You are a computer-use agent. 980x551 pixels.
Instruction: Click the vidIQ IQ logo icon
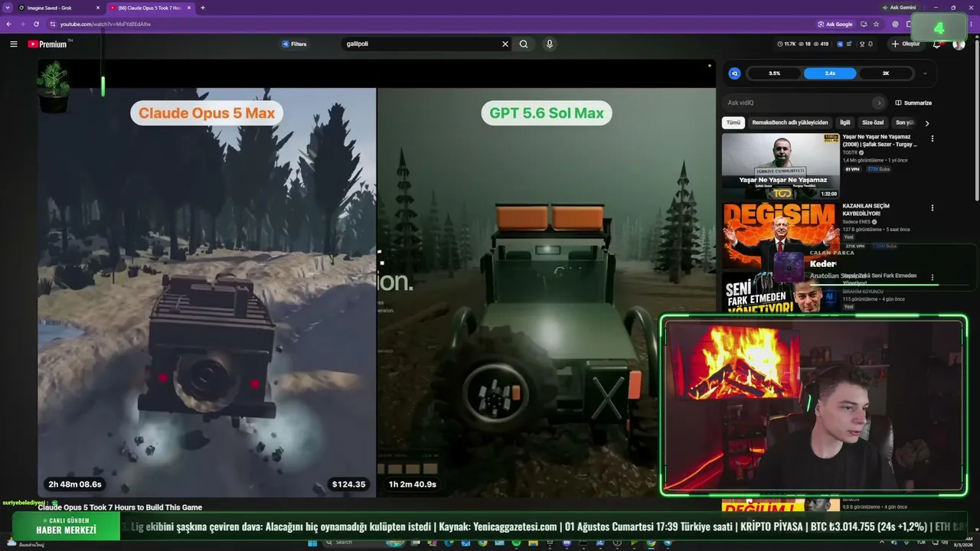pos(734,73)
